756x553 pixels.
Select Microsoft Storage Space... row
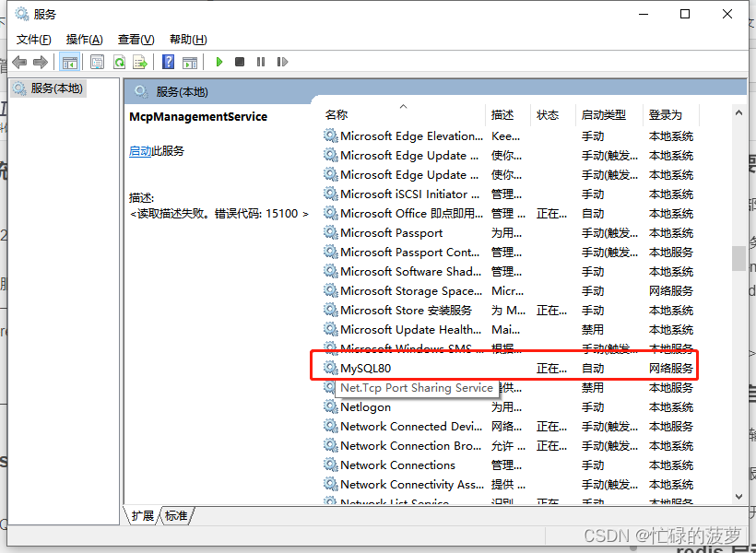click(x=509, y=290)
